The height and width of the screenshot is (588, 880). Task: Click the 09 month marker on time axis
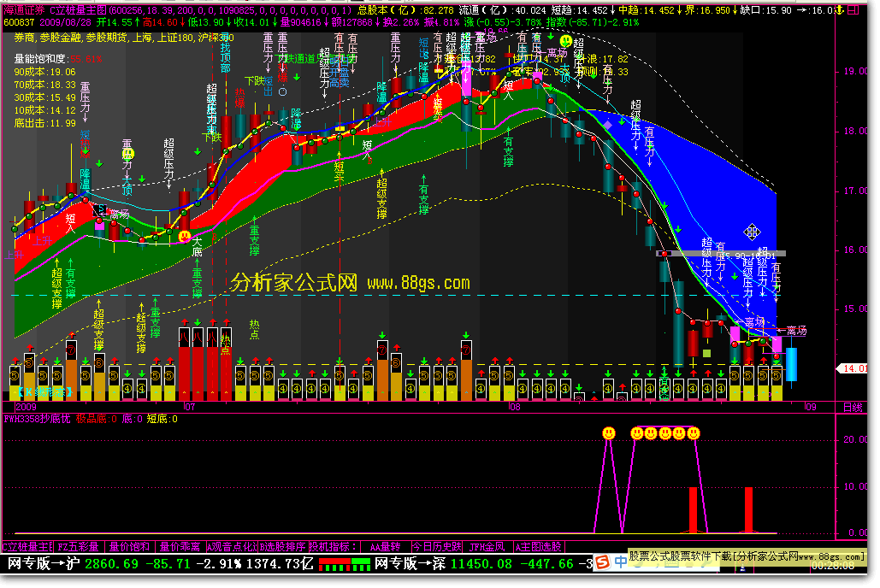(x=811, y=408)
